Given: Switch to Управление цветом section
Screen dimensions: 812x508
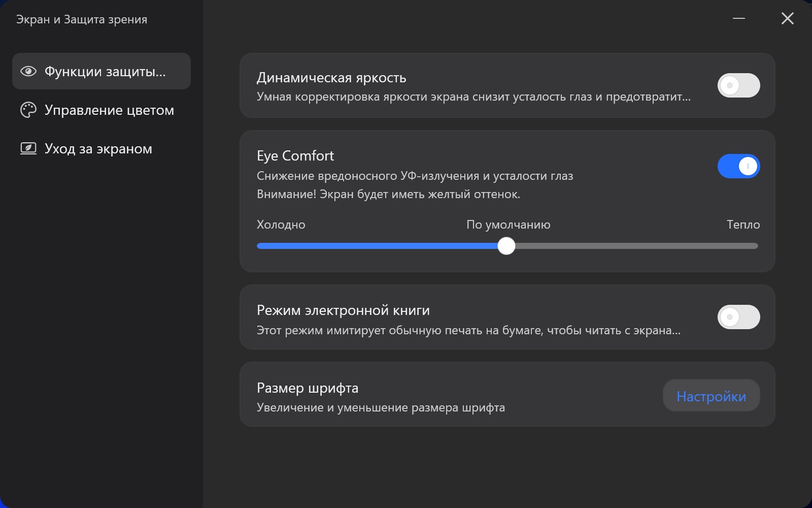Looking at the screenshot, I should coord(101,110).
